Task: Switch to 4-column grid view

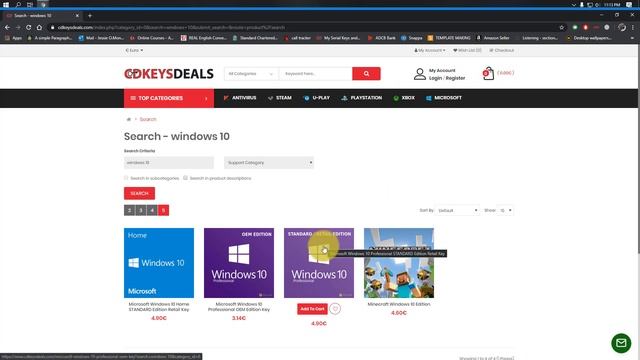Action: pos(152,210)
